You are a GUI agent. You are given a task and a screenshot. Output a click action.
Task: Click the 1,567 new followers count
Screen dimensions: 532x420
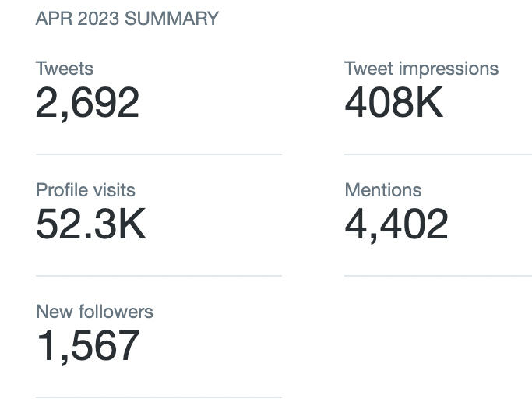(87, 346)
